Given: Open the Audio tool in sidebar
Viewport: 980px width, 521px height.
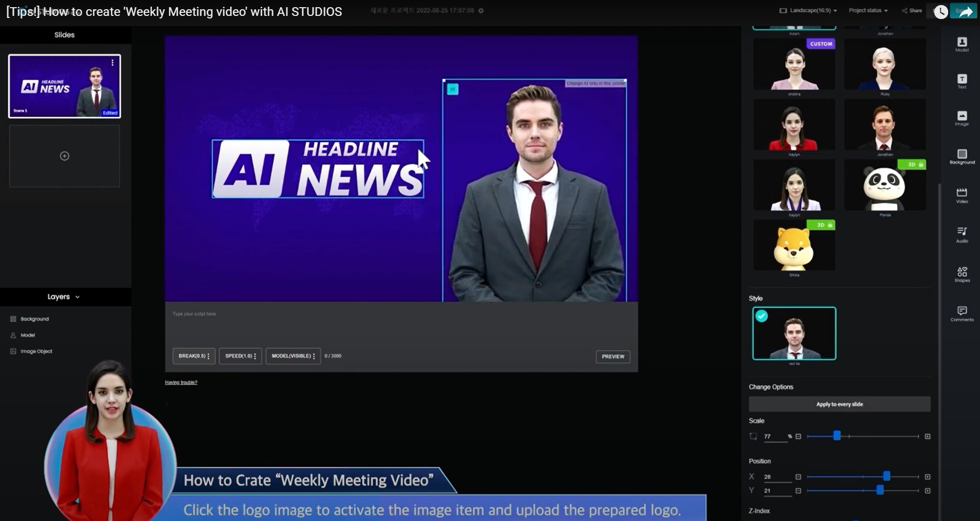Looking at the screenshot, I should tap(962, 235).
